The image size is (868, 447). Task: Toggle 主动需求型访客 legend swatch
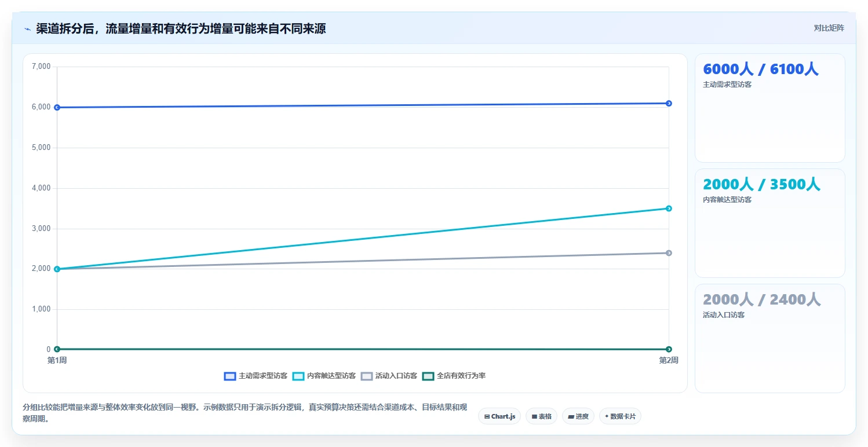(230, 376)
